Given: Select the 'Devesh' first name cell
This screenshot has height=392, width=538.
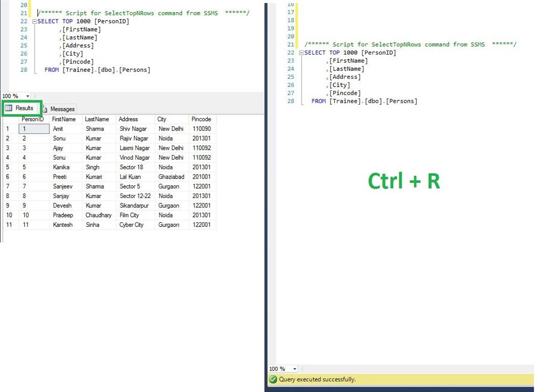Looking at the screenshot, I should coord(66,205).
